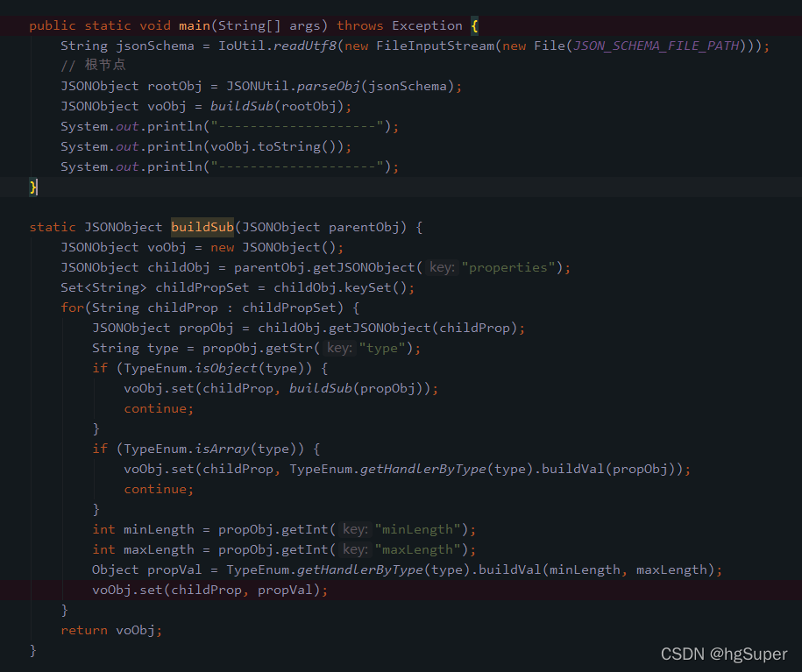Click the "minLength" string literal
802x672 pixels.
point(418,529)
